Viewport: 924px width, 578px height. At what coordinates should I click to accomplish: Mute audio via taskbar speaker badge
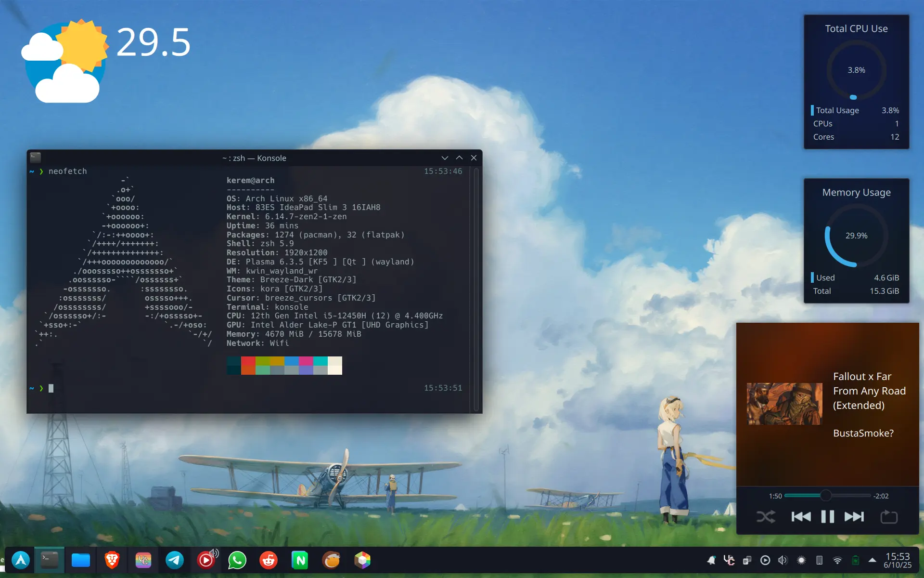pos(215,552)
